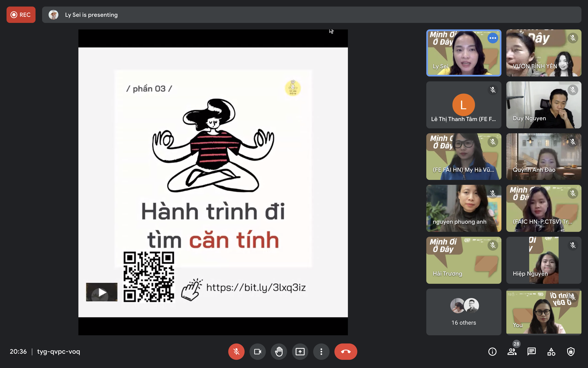Click the QR code on the presented slide

point(149,277)
